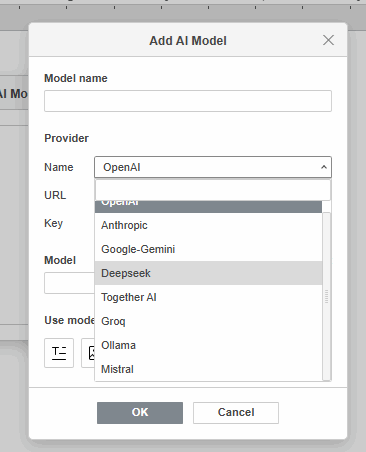Select Mistral from the provider list
366x452 pixels.
[208, 369]
